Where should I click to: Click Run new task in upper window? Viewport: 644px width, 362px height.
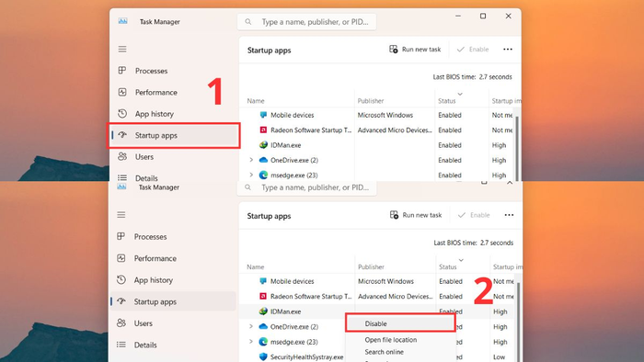pos(415,50)
